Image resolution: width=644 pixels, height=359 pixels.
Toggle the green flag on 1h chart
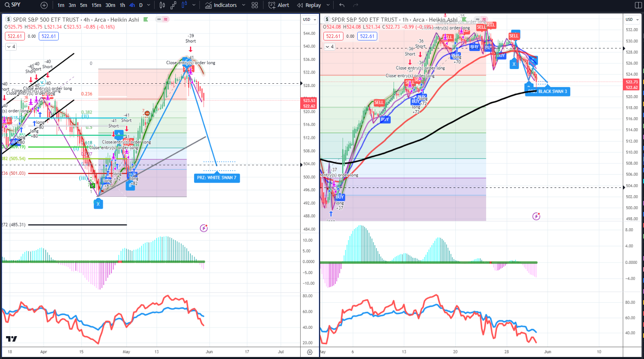coord(464,19)
